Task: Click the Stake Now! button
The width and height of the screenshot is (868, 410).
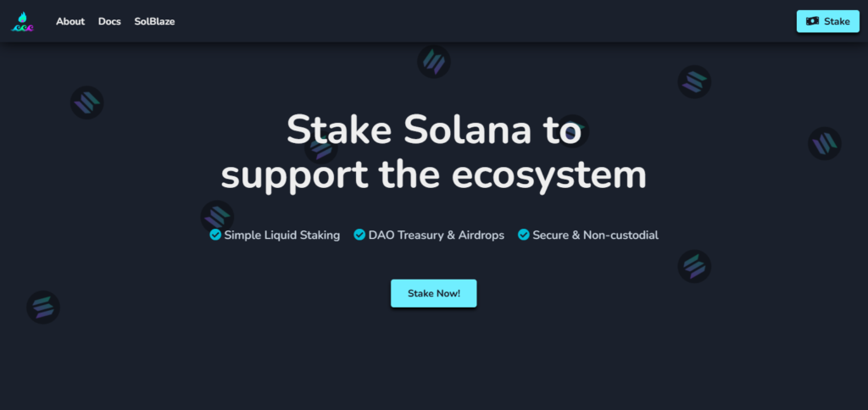Action: pos(433,293)
